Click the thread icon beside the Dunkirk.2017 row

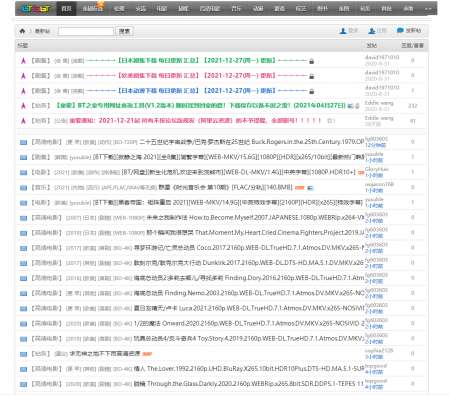pos(23,263)
